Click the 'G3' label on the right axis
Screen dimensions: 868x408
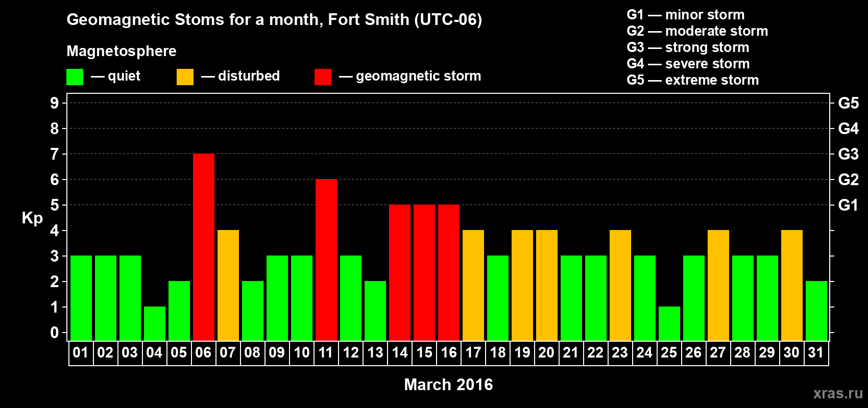[x=849, y=154]
